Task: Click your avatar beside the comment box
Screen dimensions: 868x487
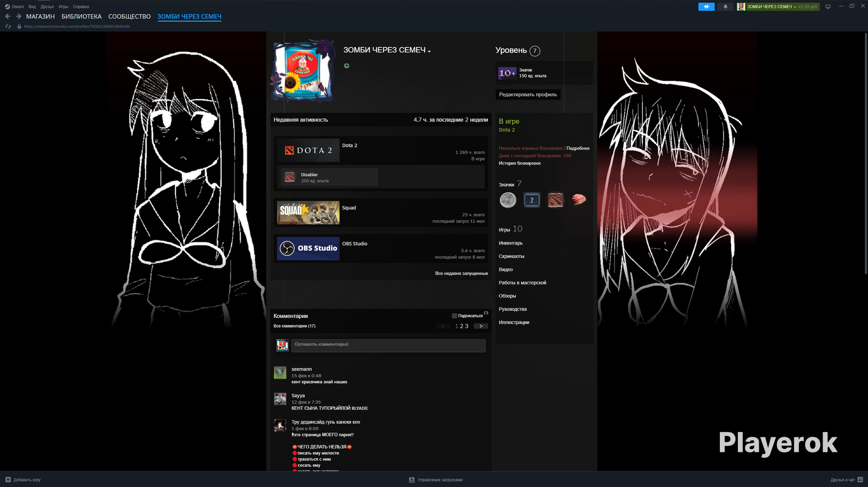Action: click(282, 345)
